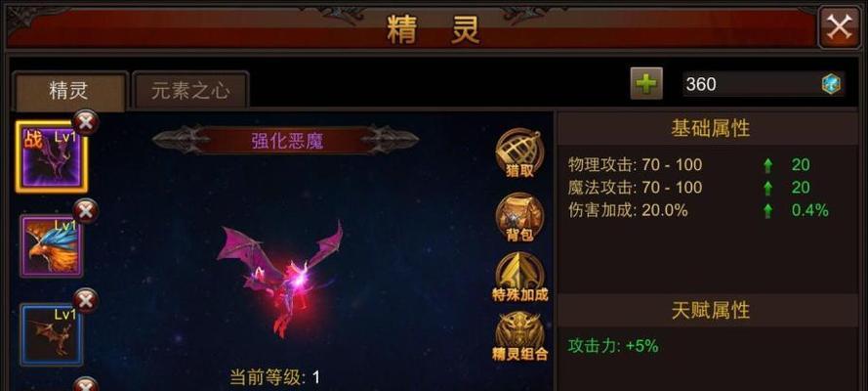Click the demon spirit model in center
The height and width of the screenshot is (391, 868).
pyautogui.click(x=280, y=277)
